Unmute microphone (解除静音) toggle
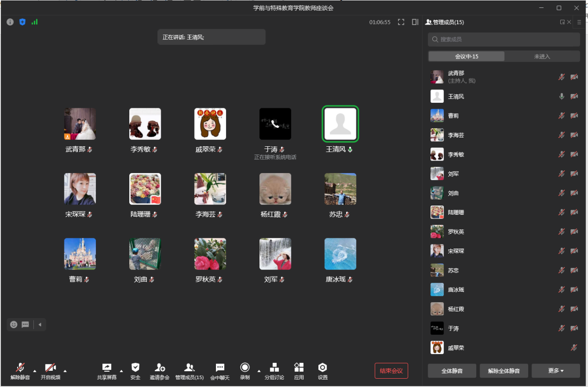Viewport: 588px width, 387px height. (x=20, y=368)
